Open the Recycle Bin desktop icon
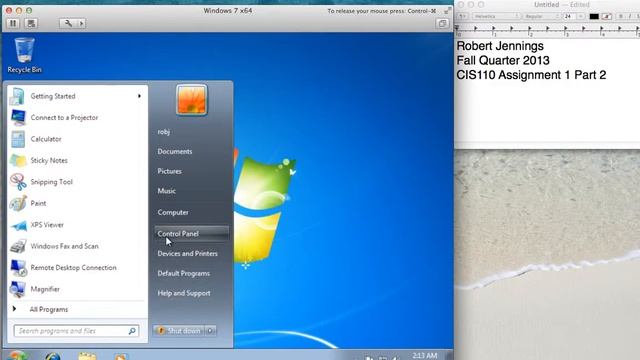The height and width of the screenshot is (360, 640). pos(24,55)
